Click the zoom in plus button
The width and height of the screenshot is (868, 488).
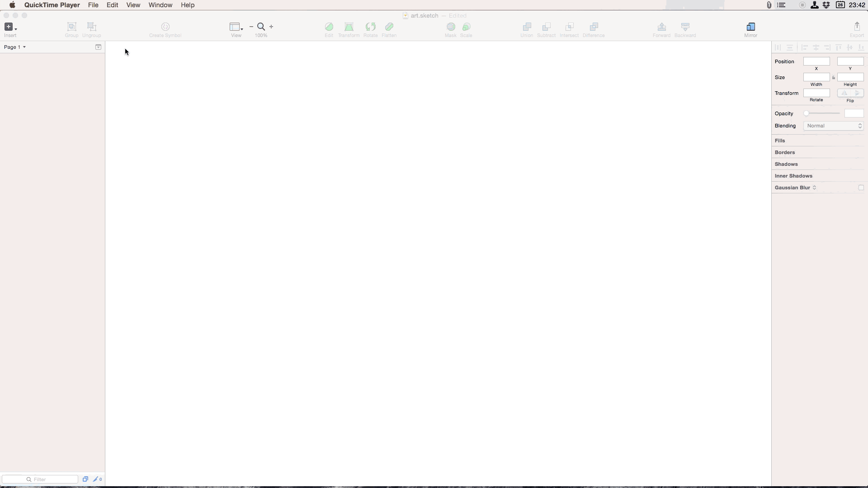(271, 27)
